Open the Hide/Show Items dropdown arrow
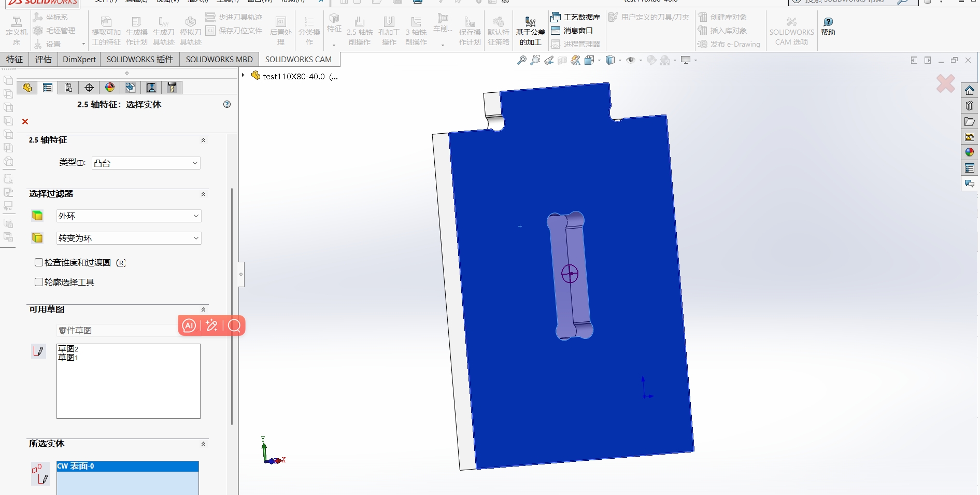Screen dimensions: 980x495 [641, 61]
